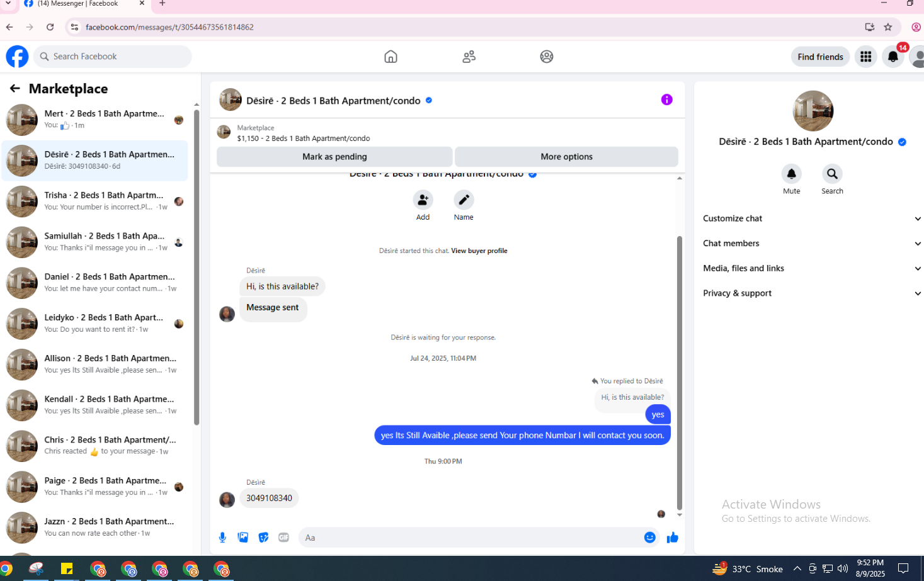The image size is (924, 581).
Task: Open Paige conversation
Action: (x=94, y=487)
